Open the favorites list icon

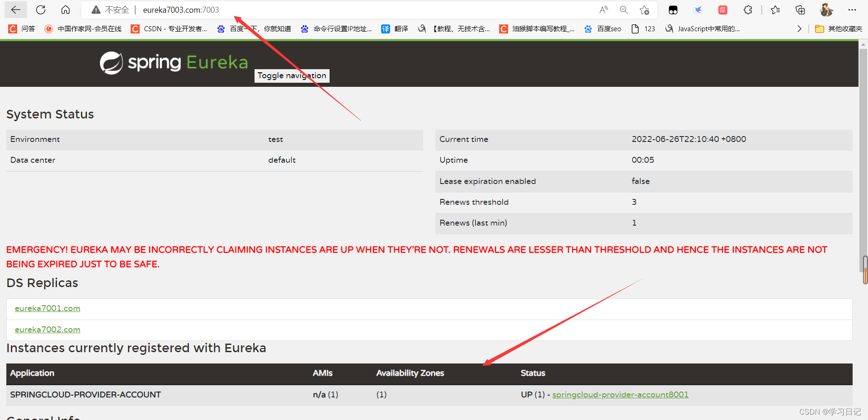click(775, 9)
